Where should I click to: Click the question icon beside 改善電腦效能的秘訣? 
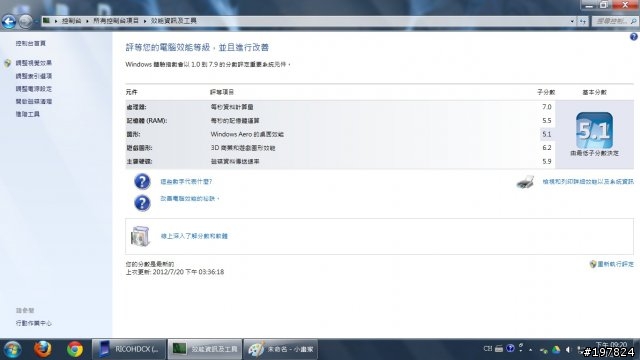click(x=142, y=202)
